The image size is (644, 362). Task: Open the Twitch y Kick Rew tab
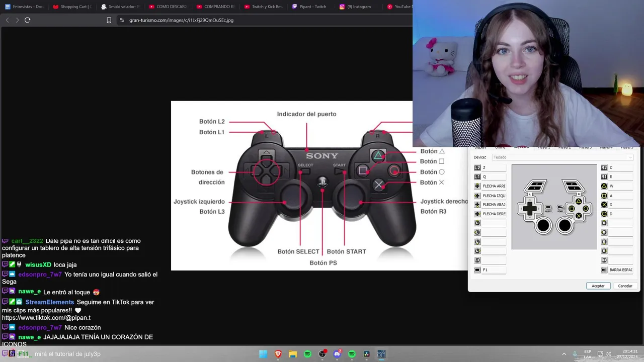coord(264,7)
